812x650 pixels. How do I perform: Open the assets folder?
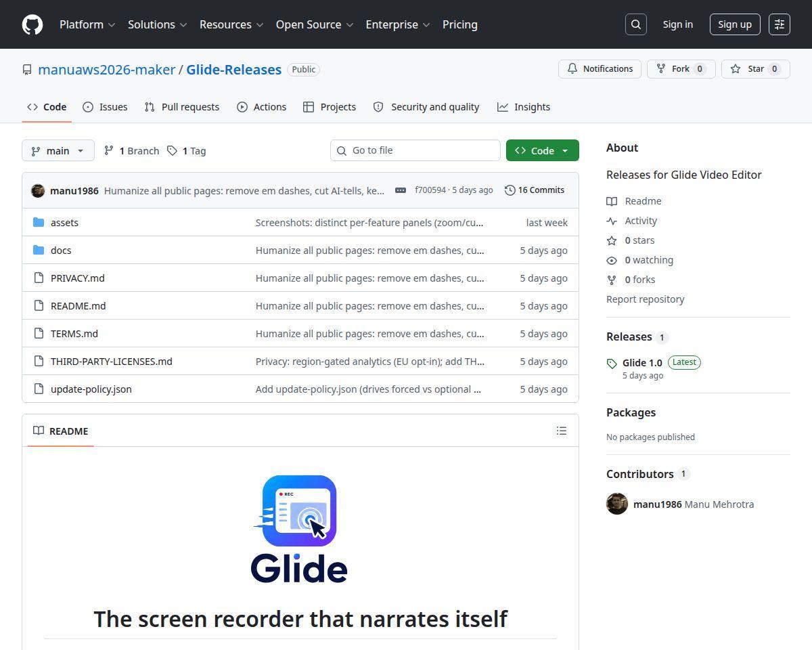coord(64,222)
